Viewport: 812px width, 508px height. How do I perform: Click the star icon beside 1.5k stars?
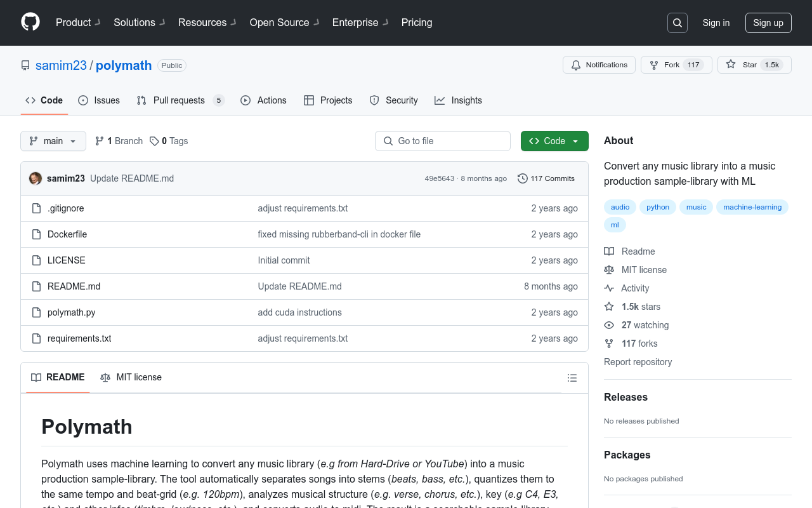tap(609, 307)
